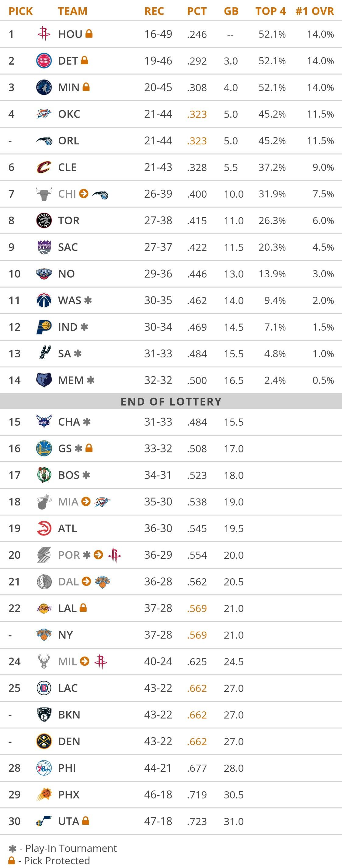Click the lock icon next to LAL
This screenshot has height=868, width=342.
pos(83,608)
